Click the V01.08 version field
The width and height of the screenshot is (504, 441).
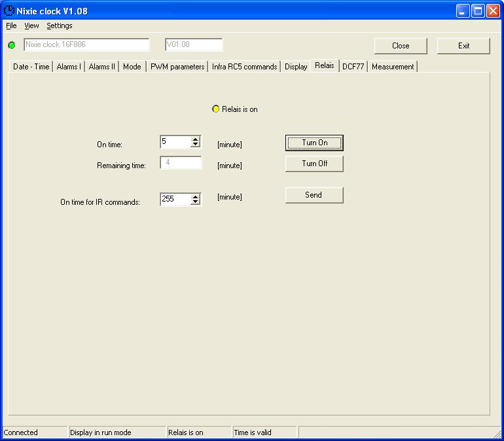(194, 44)
